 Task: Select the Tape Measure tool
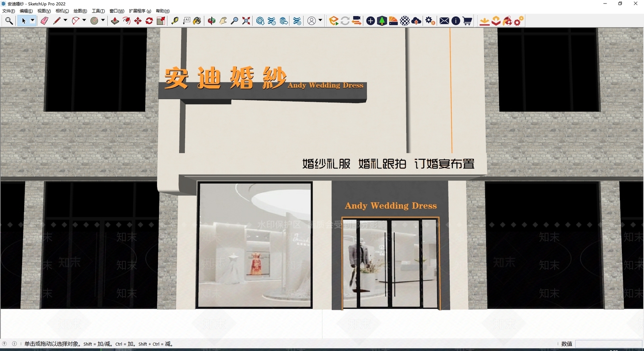[x=175, y=21]
